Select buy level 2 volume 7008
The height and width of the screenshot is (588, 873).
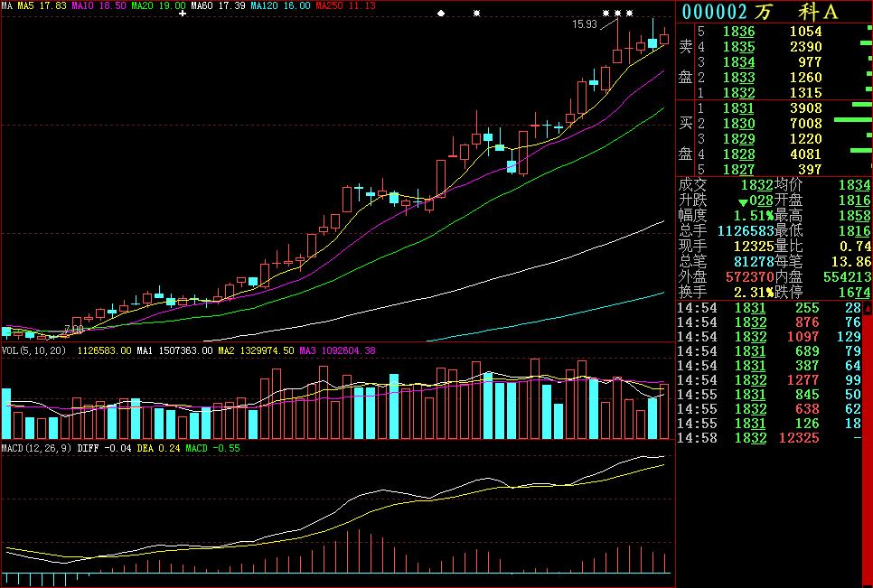coord(805,124)
